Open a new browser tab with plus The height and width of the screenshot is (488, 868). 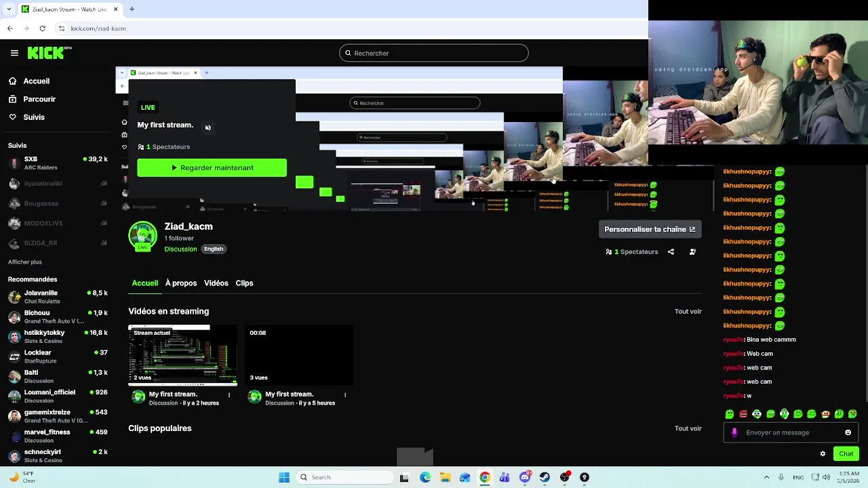(132, 9)
